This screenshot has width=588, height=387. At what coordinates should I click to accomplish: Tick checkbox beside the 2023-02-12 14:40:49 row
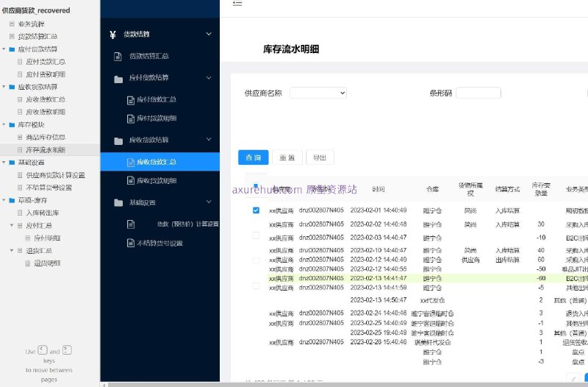point(256,260)
